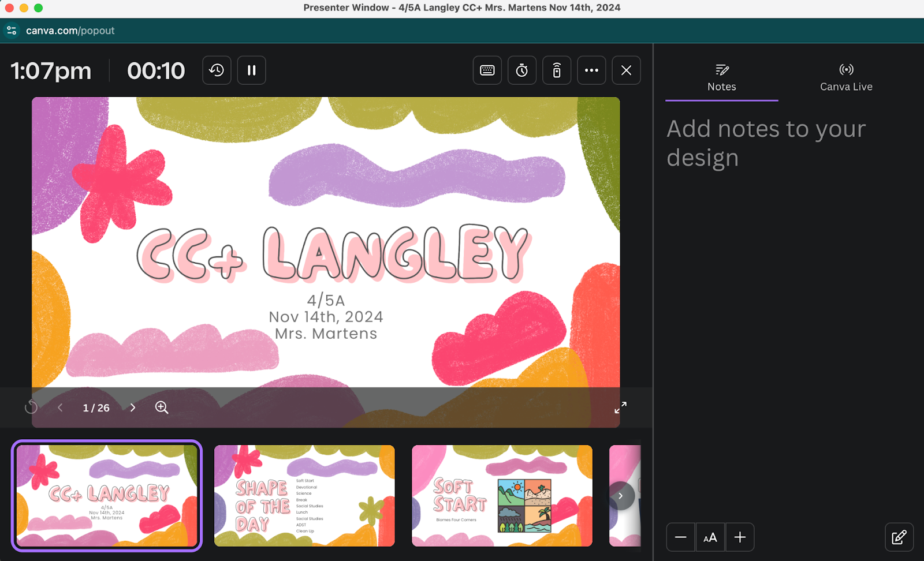Select the Shape of the Day slide thumbnail
The image size is (924, 561).
304,496
